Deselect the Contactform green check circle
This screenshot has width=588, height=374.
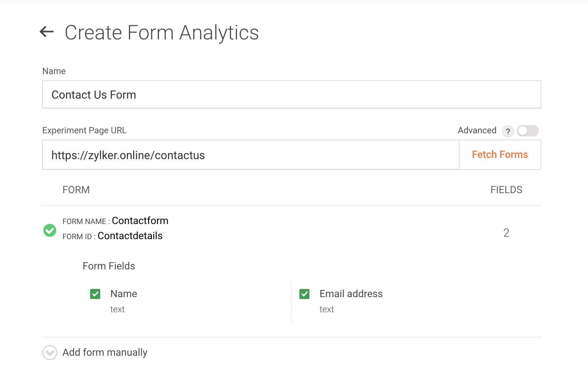point(50,230)
